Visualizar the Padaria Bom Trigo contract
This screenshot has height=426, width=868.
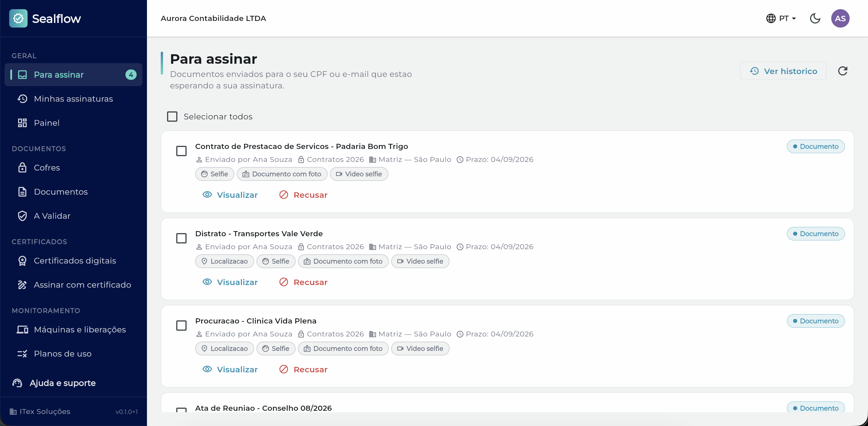point(230,195)
